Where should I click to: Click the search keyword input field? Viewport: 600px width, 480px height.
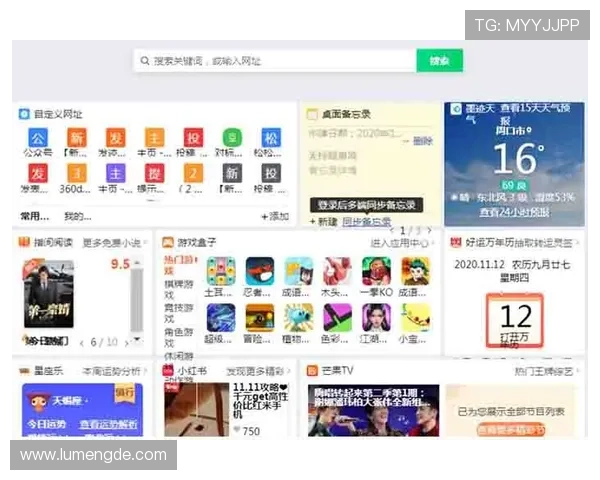[275, 60]
